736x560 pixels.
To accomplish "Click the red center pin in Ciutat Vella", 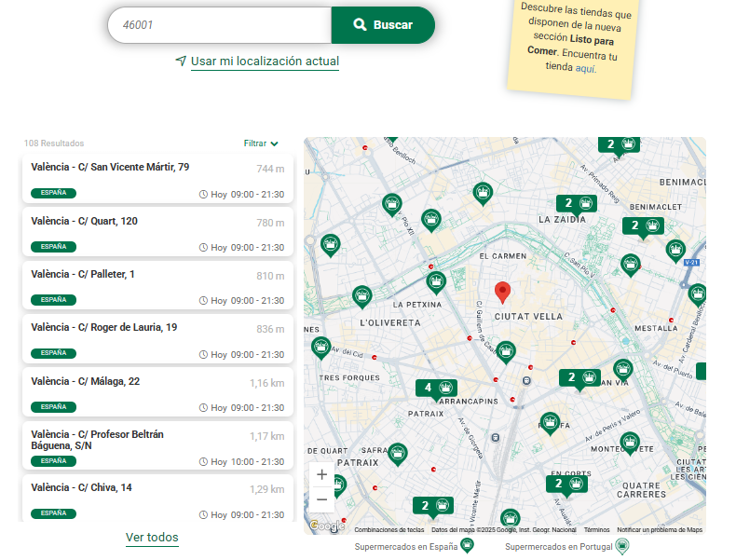I will click(x=503, y=293).
